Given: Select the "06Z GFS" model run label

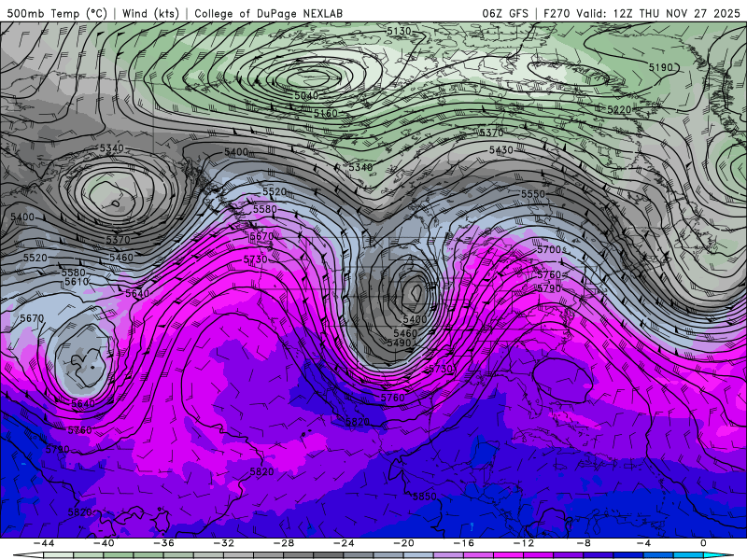Looking at the screenshot, I should 505,13.
